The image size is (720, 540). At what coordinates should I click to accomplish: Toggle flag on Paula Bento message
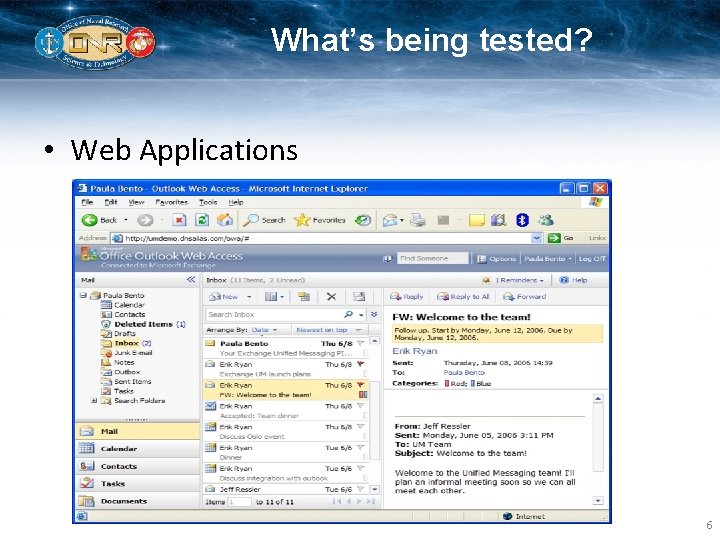[x=361, y=343]
